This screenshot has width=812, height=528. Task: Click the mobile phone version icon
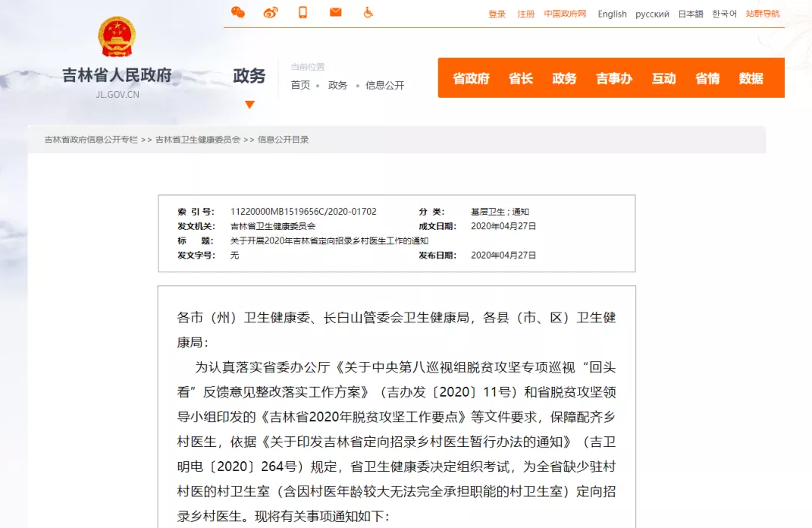click(x=303, y=12)
